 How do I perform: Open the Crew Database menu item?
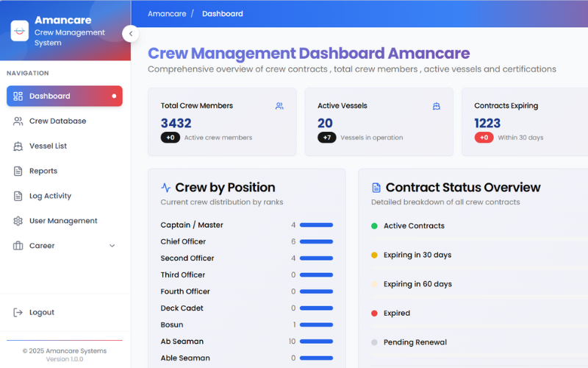tap(57, 121)
